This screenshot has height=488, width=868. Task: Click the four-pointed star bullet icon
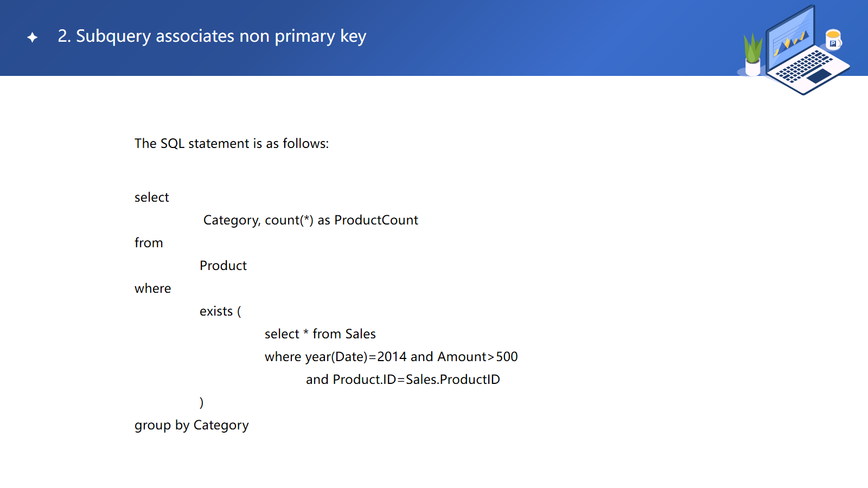(x=33, y=37)
